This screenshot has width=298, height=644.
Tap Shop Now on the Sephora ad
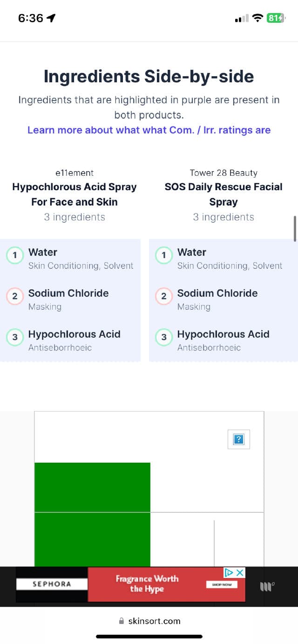[x=222, y=584]
